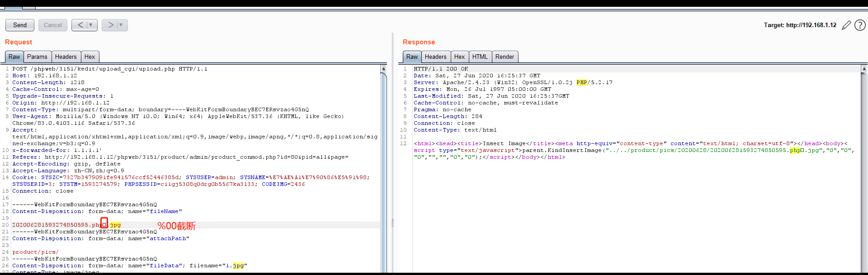868x275 pixels.
Task: Click the request pane vertical scrollbar
Action: click(x=384, y=172)
